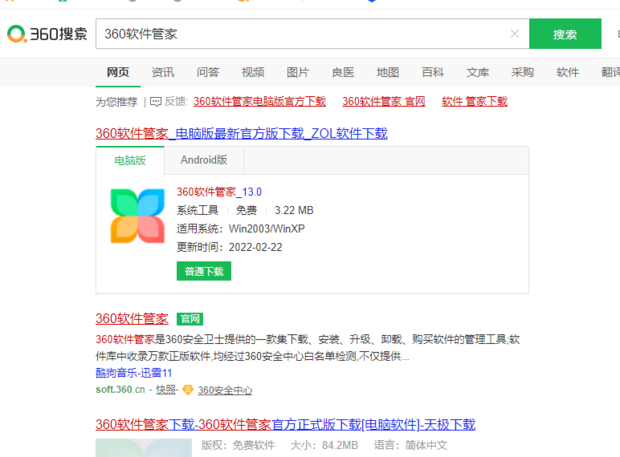Click the 360软件管家 colorful petal icon
This screenshot has width=620, height=457.
[138, 216]
